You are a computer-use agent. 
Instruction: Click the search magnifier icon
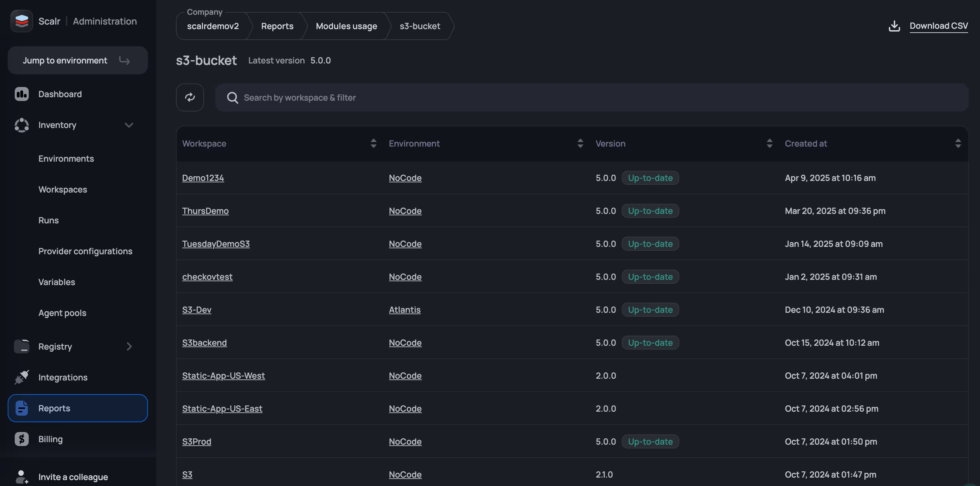[232, 98]
